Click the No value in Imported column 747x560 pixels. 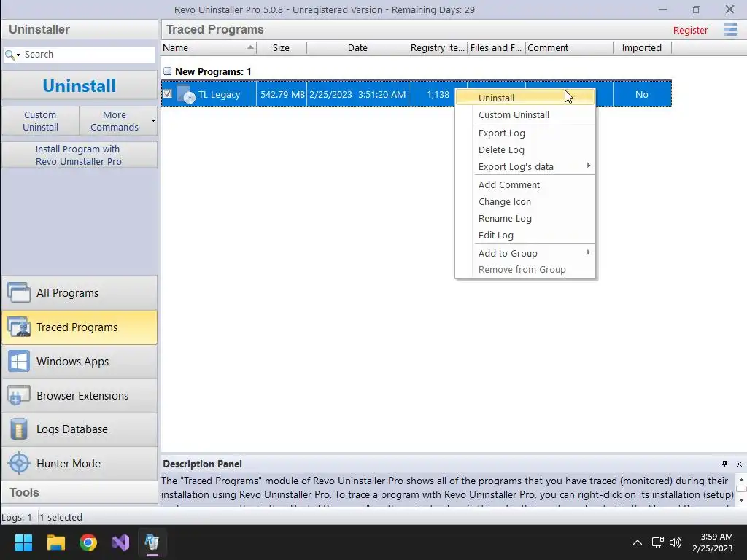[642, 94]
